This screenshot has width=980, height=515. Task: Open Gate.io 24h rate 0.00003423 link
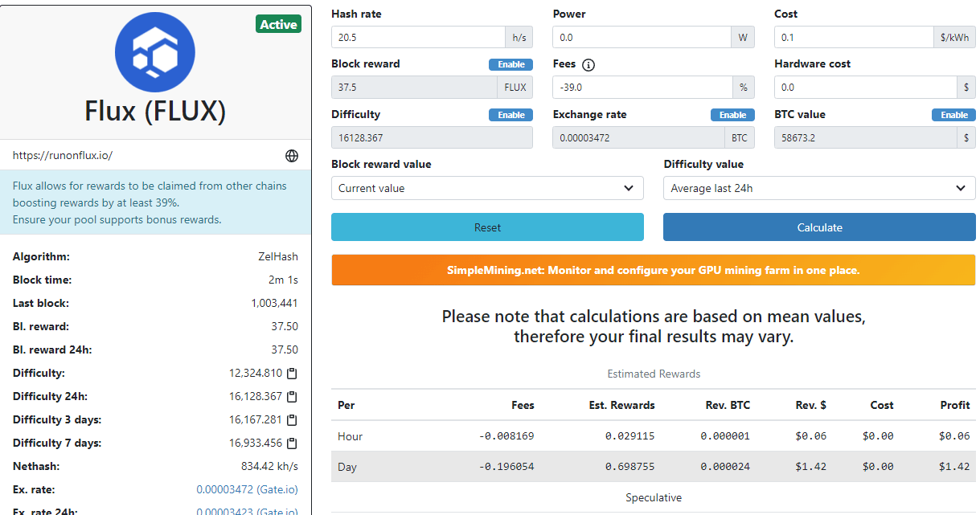coord(247,511)
